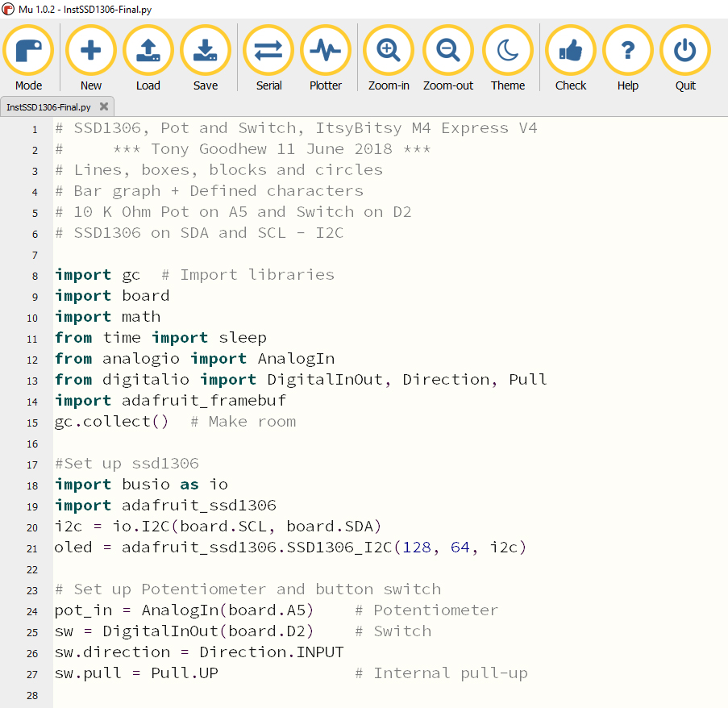Screen dimensions: 728x708
Task: Switch editor Mode via the Mode icon
Action: (x=28, y=49)
